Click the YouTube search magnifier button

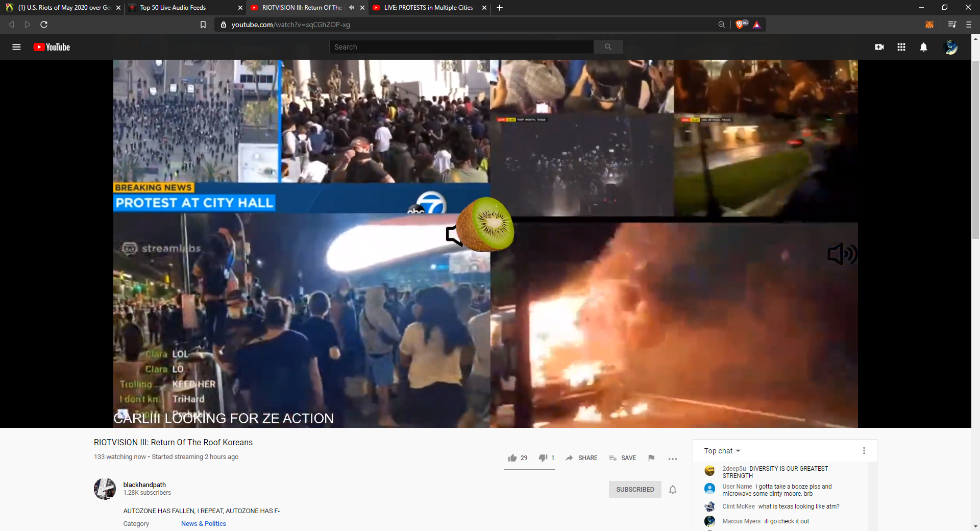click(x=608, y=47)
